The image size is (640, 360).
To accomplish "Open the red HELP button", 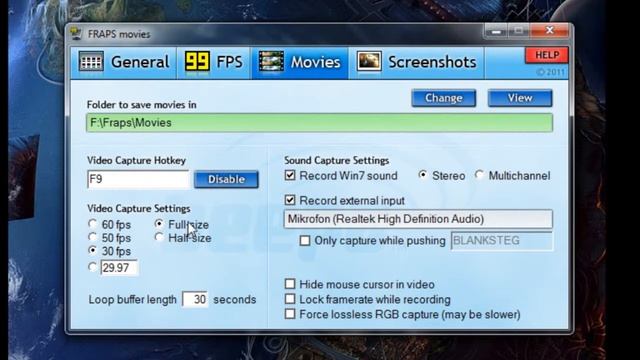I will click(547, 55).
